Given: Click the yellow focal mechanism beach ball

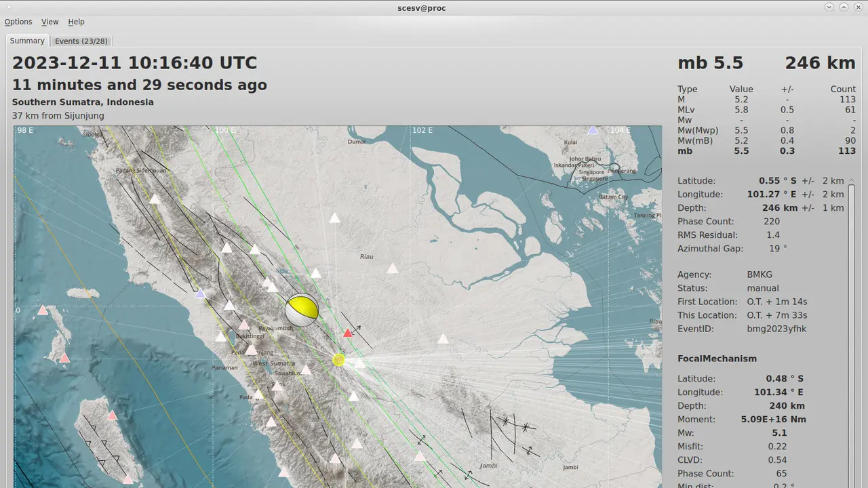Looking at the screenshot, I should [x=302, y=310].
